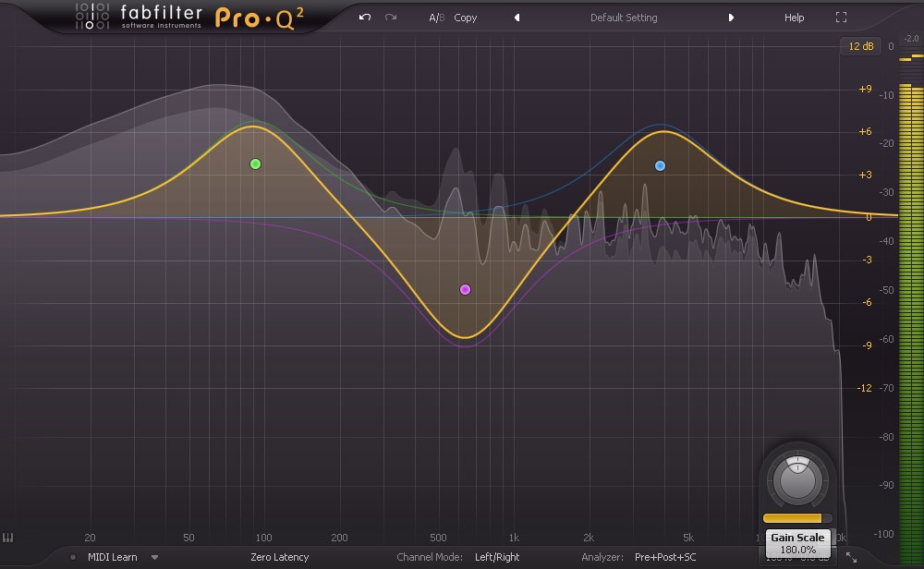This screenshot has width=924, height=569.
Task: Click the +6 gain scale label
Action: [x=865, y=131]
